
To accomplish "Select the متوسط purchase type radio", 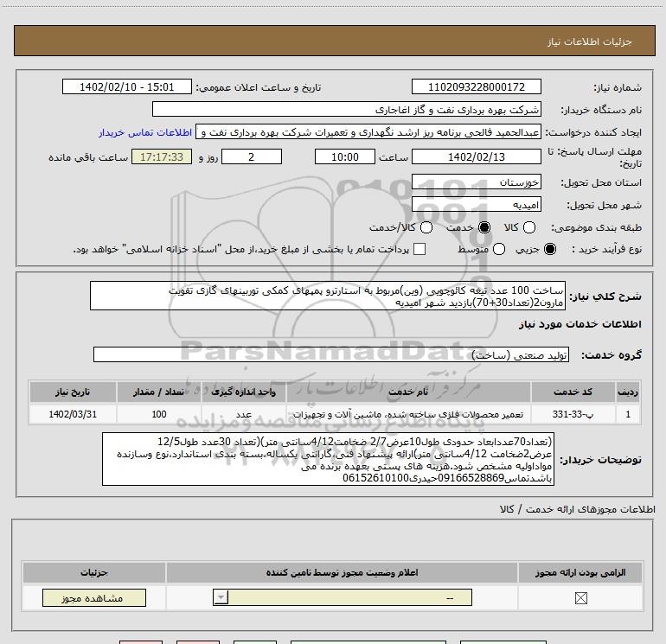I will click(x=499, y=249).
